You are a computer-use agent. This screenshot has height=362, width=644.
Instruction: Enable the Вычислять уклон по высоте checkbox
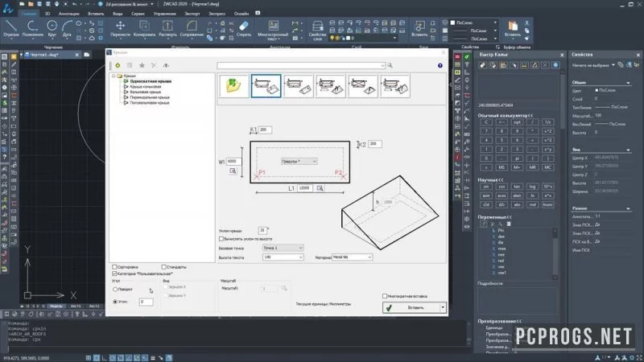tap(221, 238)
